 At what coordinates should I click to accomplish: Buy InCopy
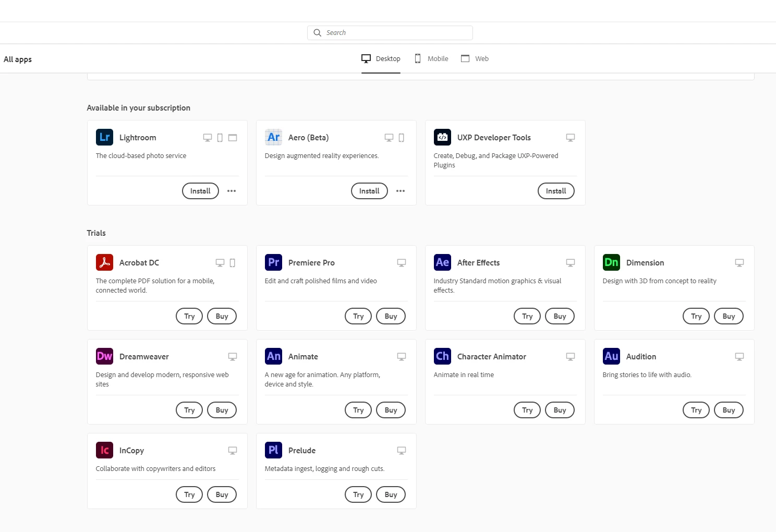pos(222,494)
